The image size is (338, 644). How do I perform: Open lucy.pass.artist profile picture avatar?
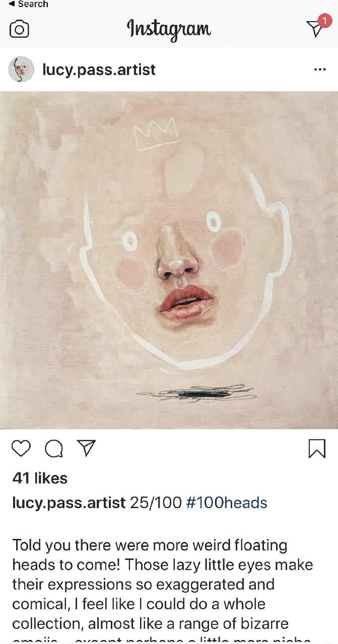point(21,69)
